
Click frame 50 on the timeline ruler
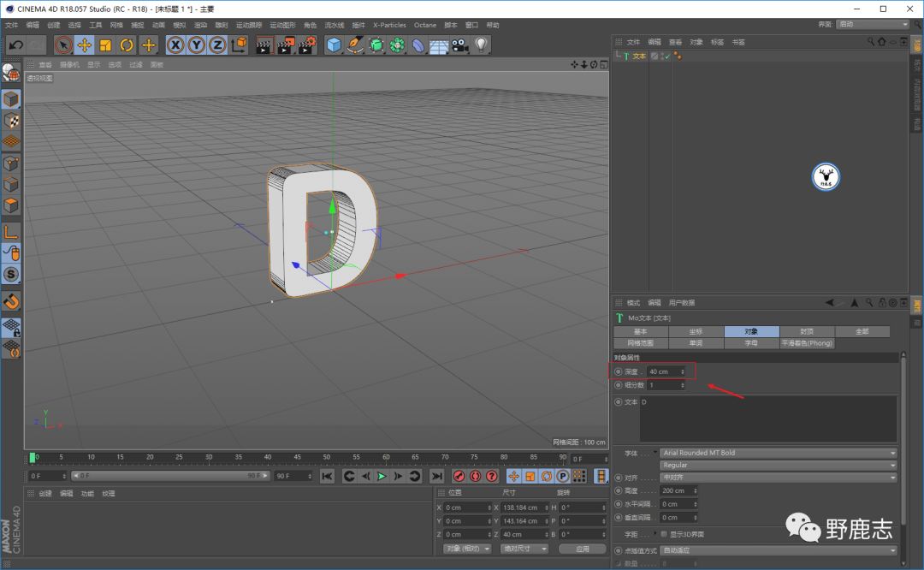[327, 457]
